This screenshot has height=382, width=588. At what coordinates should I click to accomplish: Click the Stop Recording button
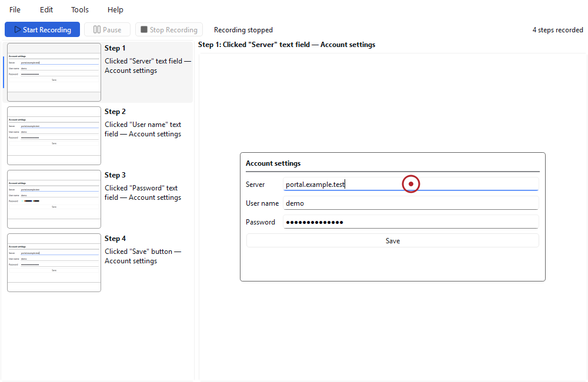click(x=169, y=29)
